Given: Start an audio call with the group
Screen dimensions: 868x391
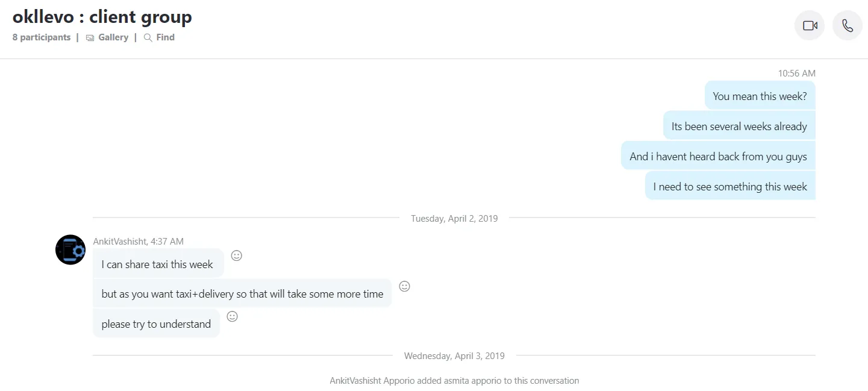Looking at the screenshot, I should (x=847, y=26).
